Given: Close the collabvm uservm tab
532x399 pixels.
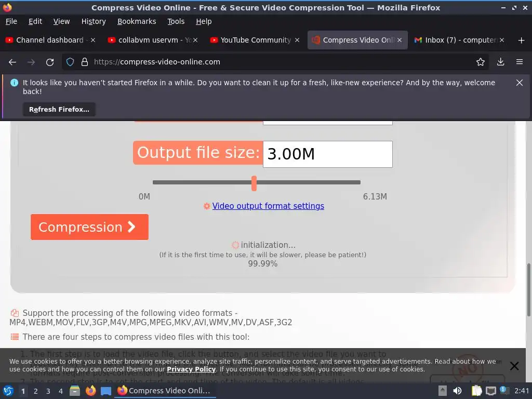Looking at the screenshot, I should [x=195, y=40].
